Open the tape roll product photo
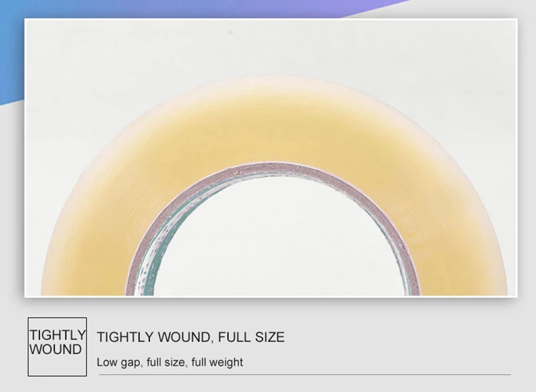This screenshot has height=392, width=536. tap(271, 158)
